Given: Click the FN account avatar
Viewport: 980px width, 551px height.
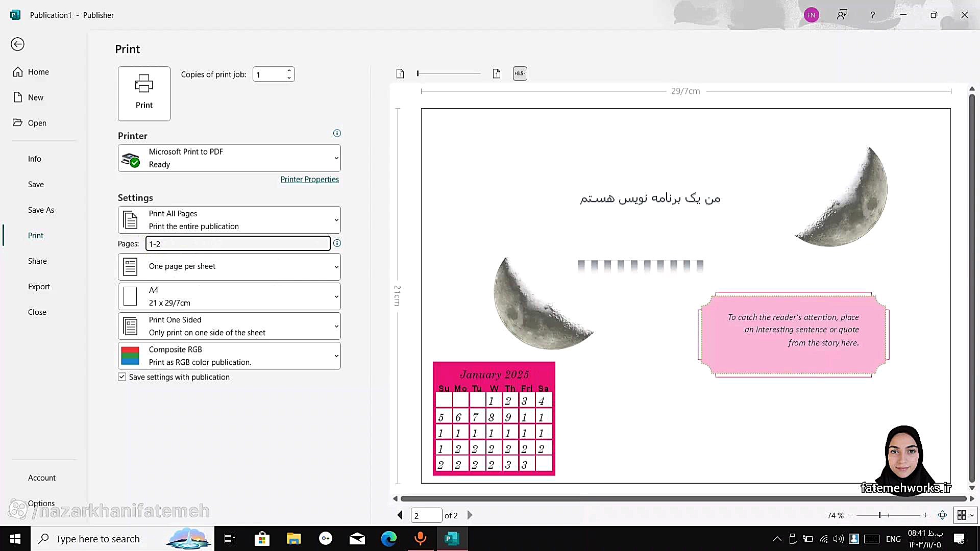Looking at the screenshot, I should point(811,15).
